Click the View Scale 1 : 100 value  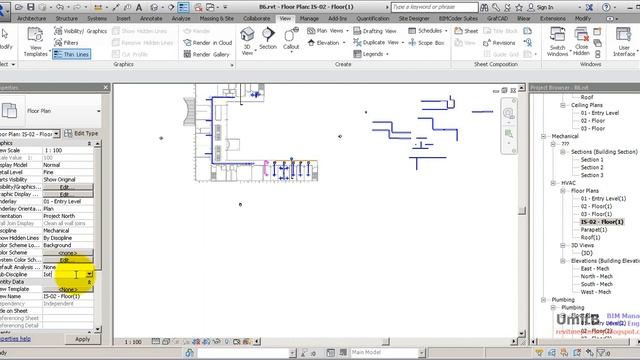(x=68, y=151)
